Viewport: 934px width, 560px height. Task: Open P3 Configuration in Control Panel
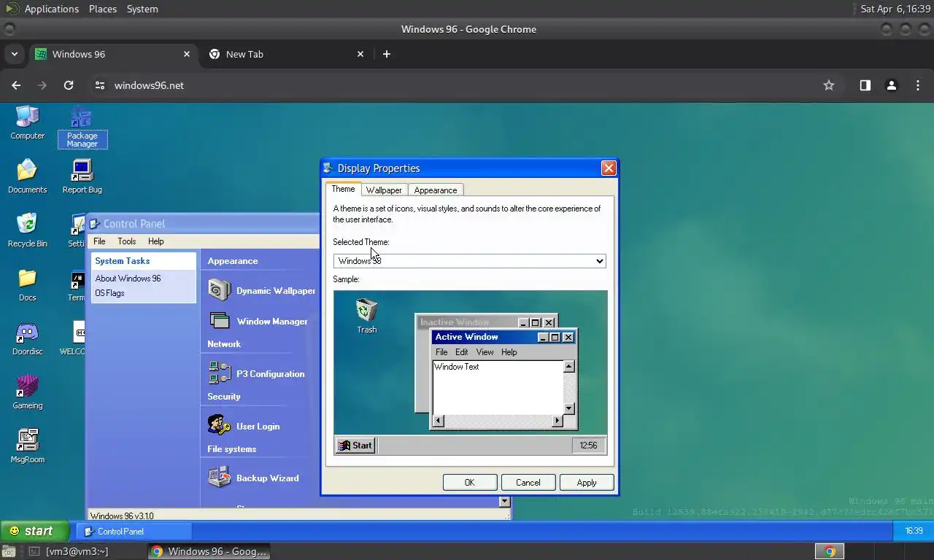256,373
